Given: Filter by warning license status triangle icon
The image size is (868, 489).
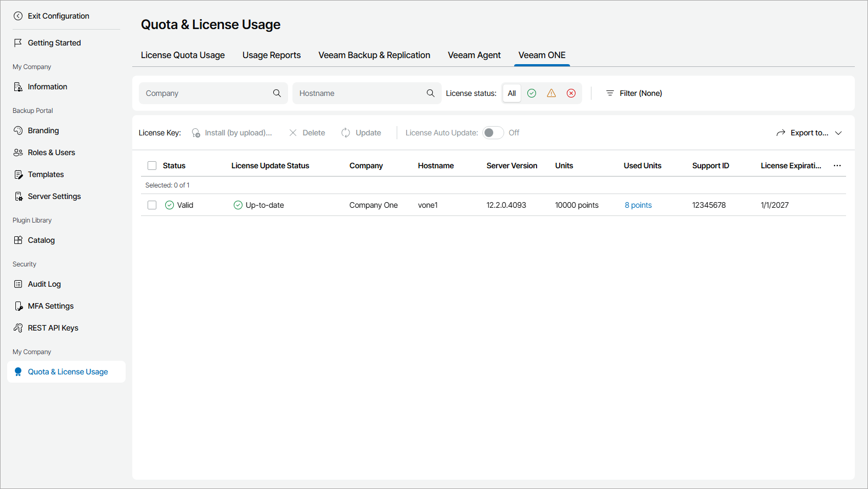Looking at the screenshot, I should (x=551, y=93).
